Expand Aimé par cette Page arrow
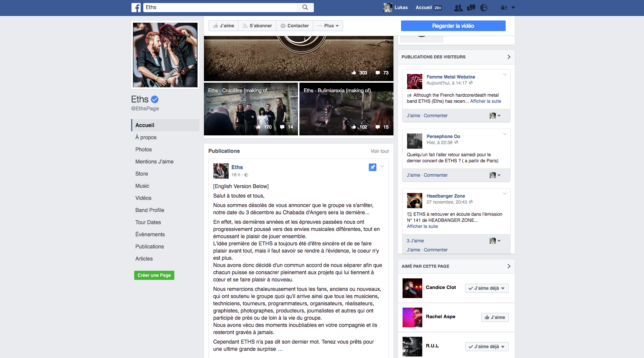The image size is (644, 358). [509, 266]
